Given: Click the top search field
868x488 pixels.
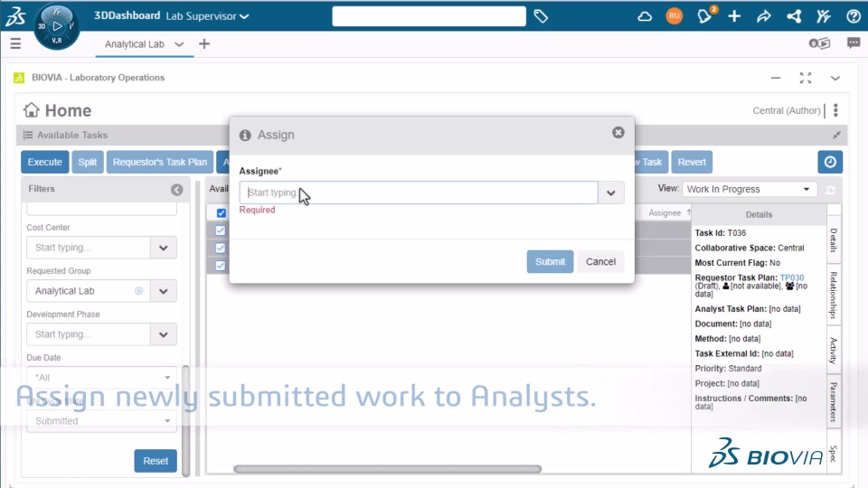Looking at the screenshot, I should (429, 16).
